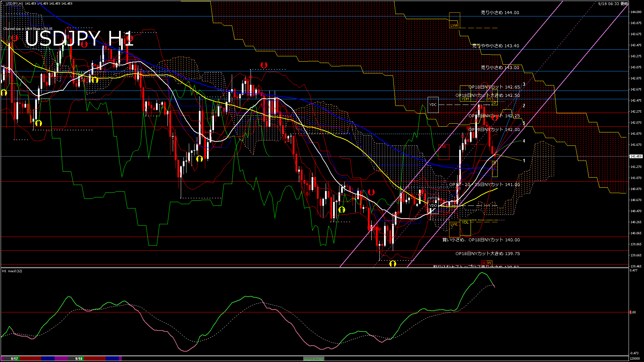Select the 9/17 date marker
644x362 pixels.
coord(14,359)
